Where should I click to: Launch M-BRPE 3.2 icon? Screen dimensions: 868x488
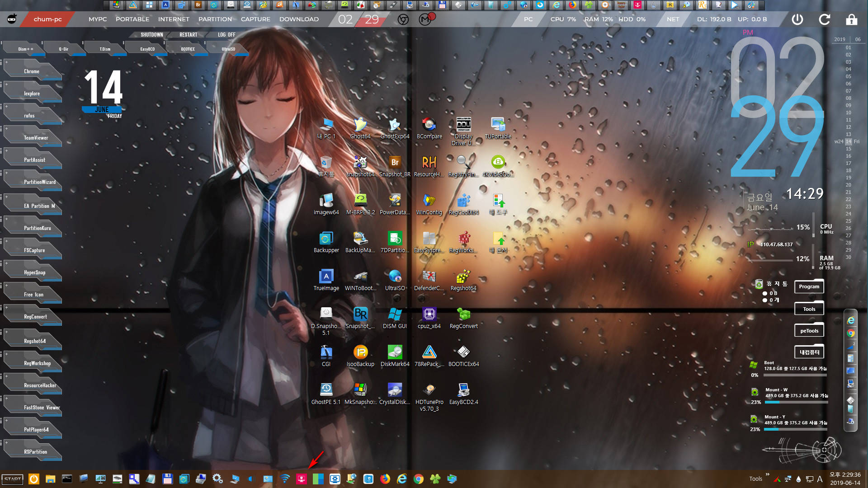coord(360,204)
